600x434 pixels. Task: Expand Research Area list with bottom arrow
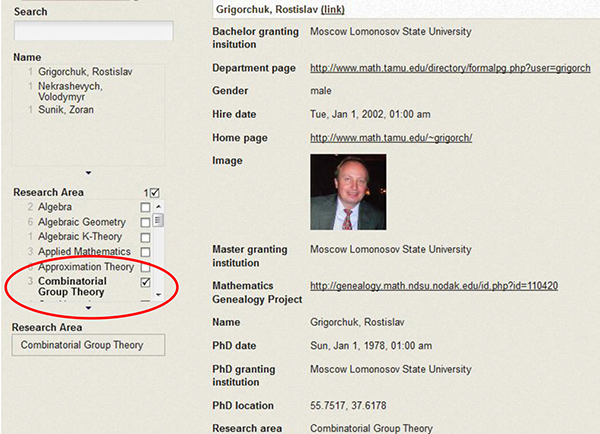point(88,308)
